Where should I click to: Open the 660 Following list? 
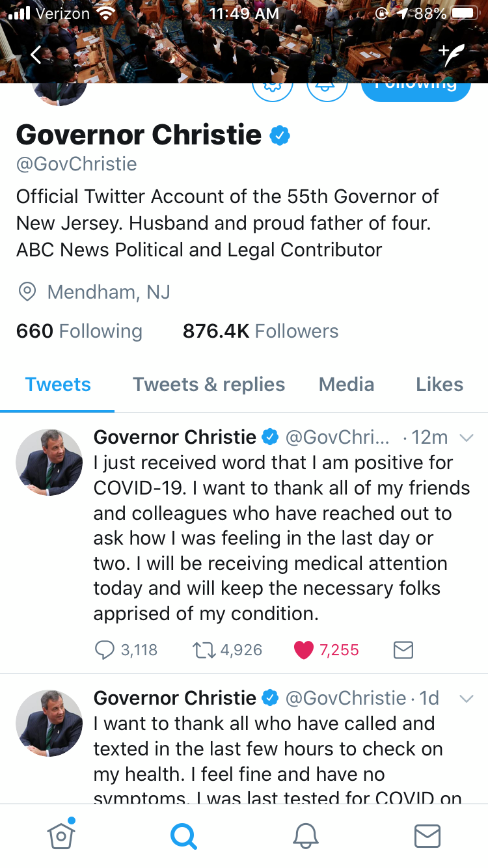[x=79, y=331]
